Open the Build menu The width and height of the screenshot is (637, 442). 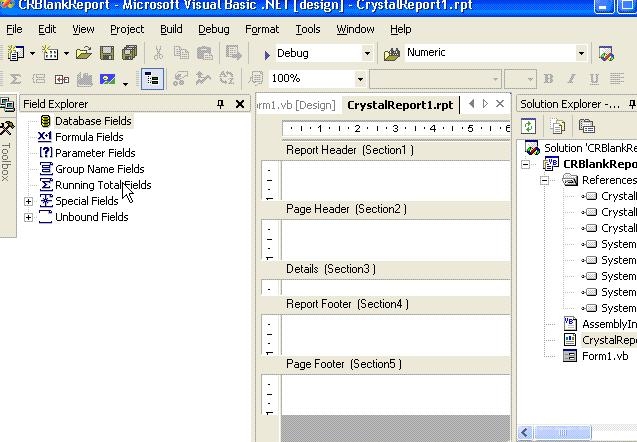pyautogui.click(x=171, y=29)
